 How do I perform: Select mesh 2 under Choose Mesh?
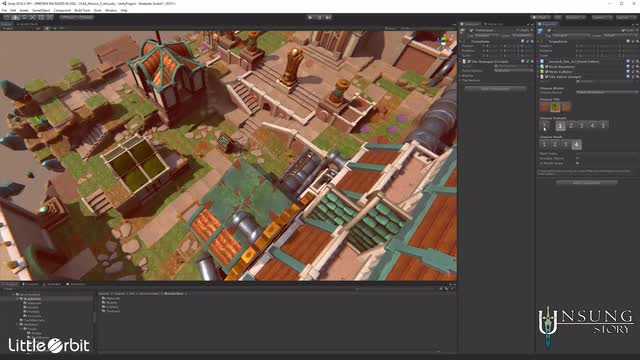coord(555,144)
